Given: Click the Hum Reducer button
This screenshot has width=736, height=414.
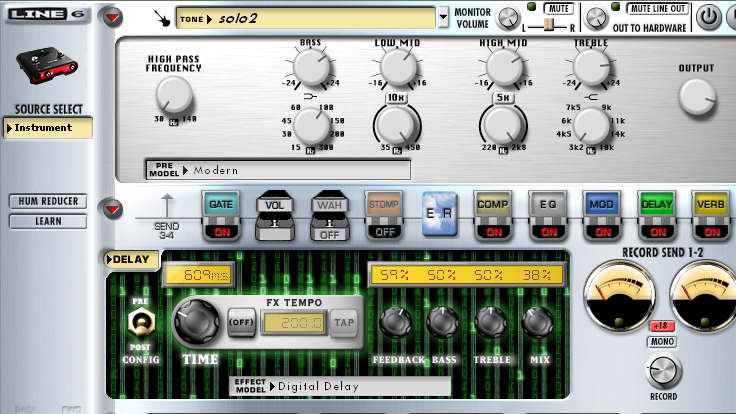Looking at the screenshot, I should click(x=48, y=201).
